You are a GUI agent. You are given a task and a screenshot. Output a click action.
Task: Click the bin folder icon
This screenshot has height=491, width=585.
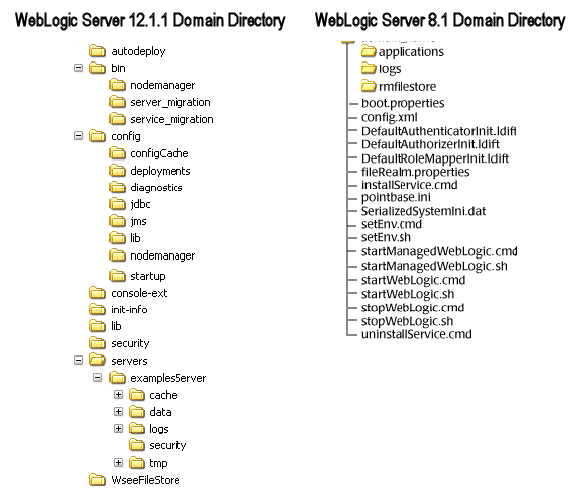[97, 68]
